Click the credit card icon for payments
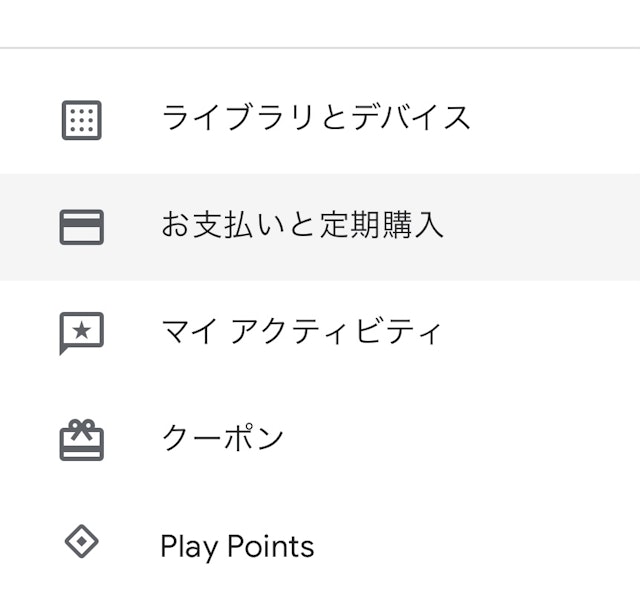The image size is (640, 594). pos(81,227)
